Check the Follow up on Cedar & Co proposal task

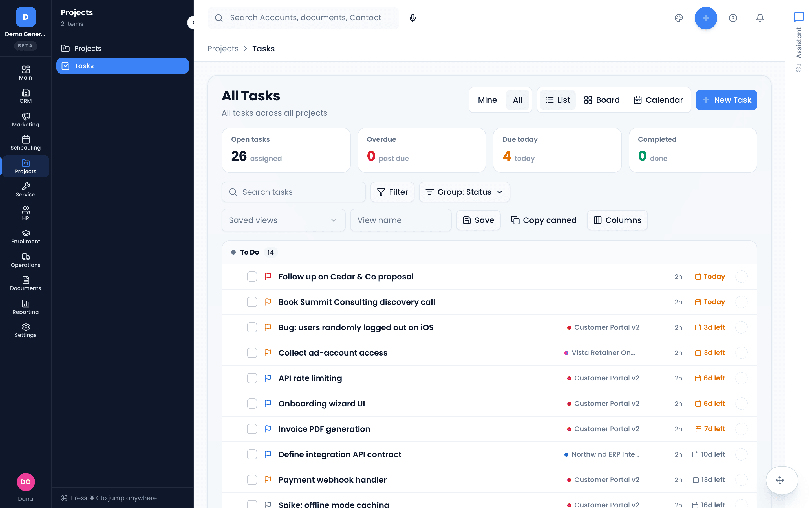pyautogui.click(x=252, y=277)
